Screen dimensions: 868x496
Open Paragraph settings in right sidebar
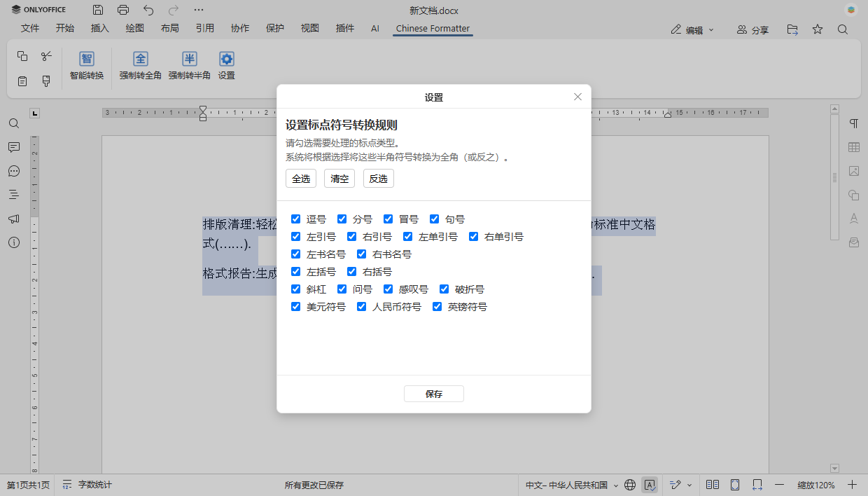(854, 123)
